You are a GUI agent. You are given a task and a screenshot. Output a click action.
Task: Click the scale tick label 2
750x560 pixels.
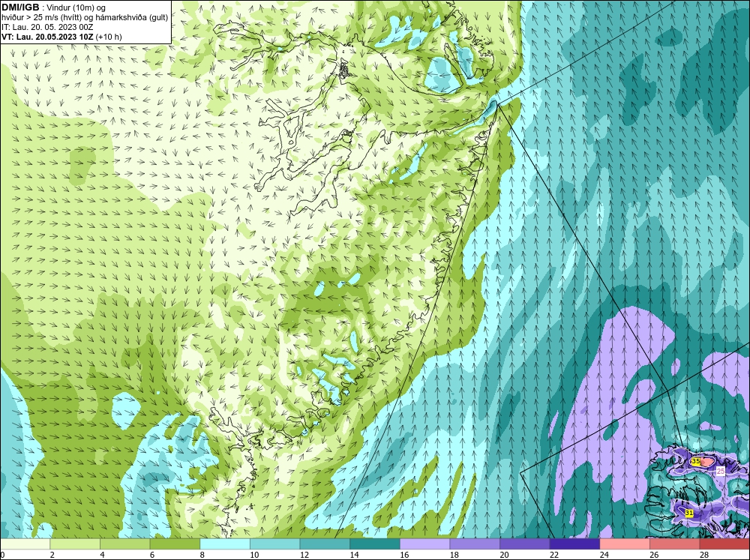coord(52,555)
